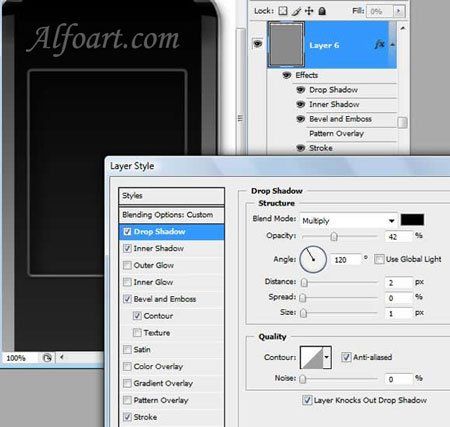Hide the Inner Shadow effect in layers panel
The width and height of the screenshot is (450, 427).
pos(301,104)
